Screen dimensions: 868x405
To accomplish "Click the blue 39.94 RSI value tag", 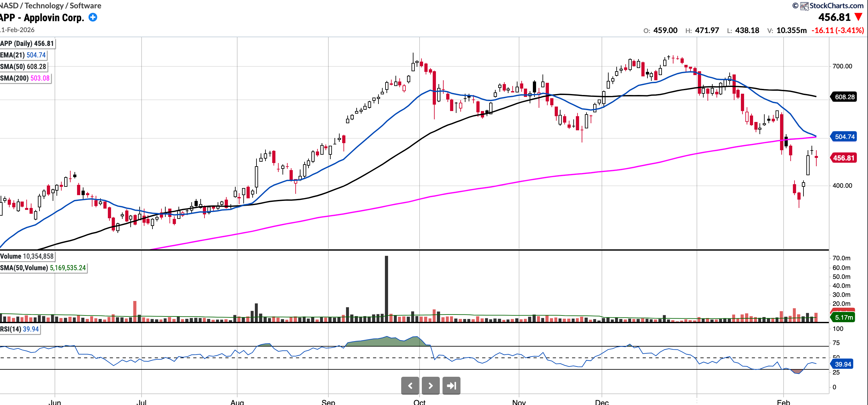I will (842, 364).
